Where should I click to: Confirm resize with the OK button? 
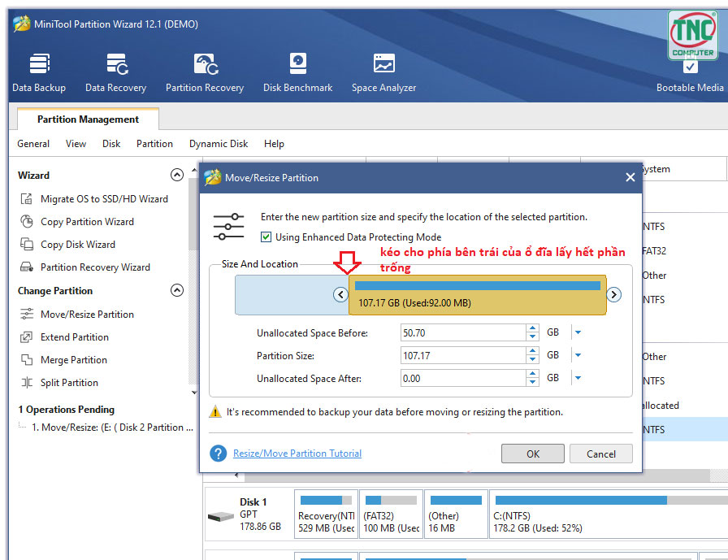(532, 454)
